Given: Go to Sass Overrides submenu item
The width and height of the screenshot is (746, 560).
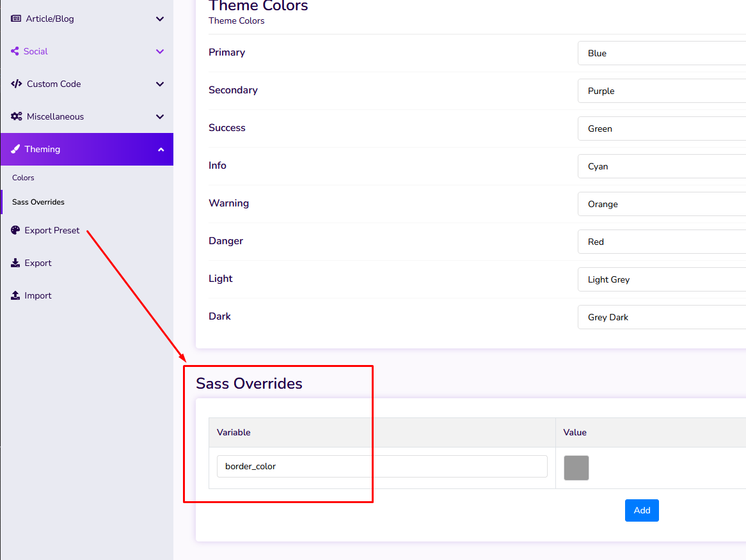Looking at the screenshot, I should (38, 202).
